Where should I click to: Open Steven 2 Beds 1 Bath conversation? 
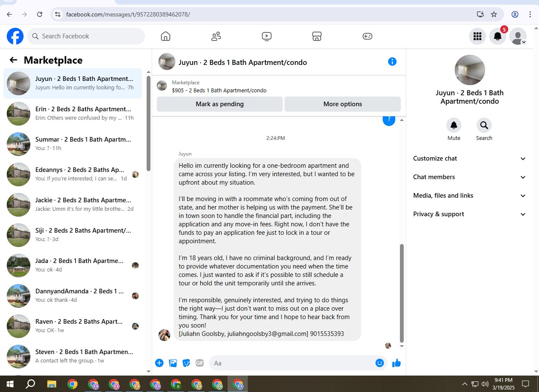click(x=73, y=357)
